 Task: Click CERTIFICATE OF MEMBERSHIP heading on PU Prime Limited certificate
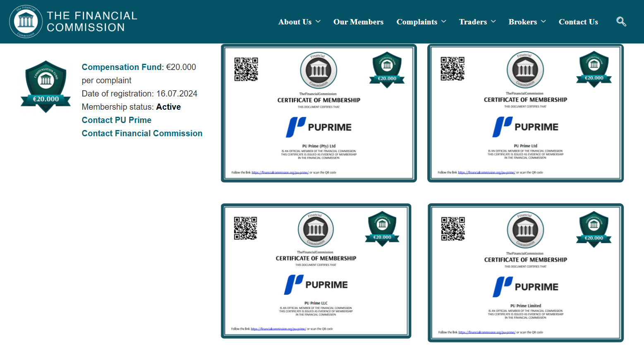(x=525, y=260)
